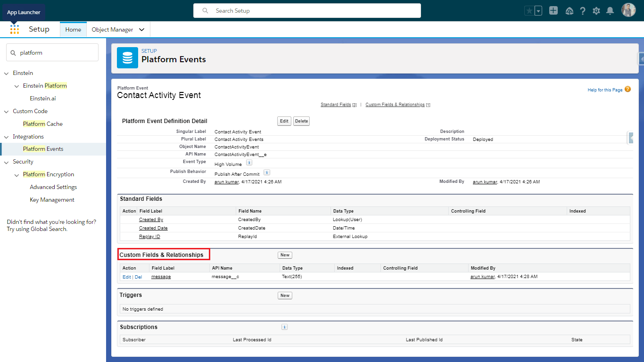This screenshot has width=644, height=362.
Task: Click the Trailhead guidance center icon
Action: 569,10
